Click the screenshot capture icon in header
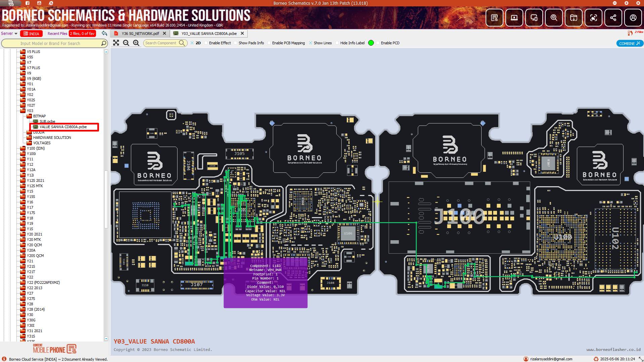The width and height of the screenshot is (644, 362). [593, 17]
